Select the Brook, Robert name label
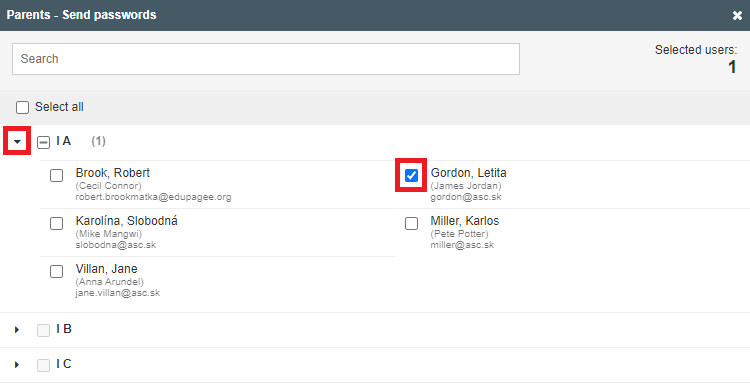Screen dimensions: 750x383 tap(112, 173)
